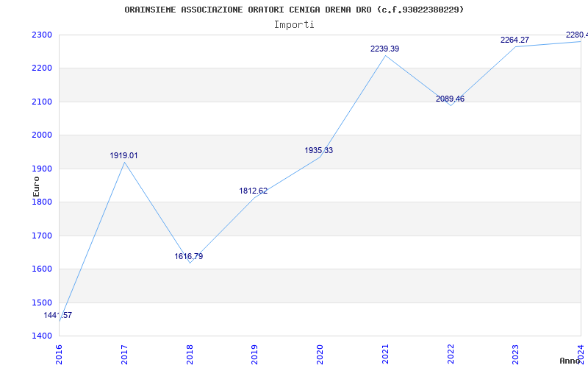
Task: Click the 1935.33 data label
Action: pos(319,151)
